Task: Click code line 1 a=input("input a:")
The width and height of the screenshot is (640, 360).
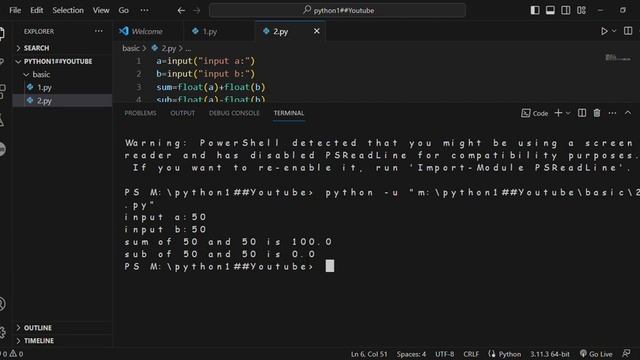Action: point(205,61)
